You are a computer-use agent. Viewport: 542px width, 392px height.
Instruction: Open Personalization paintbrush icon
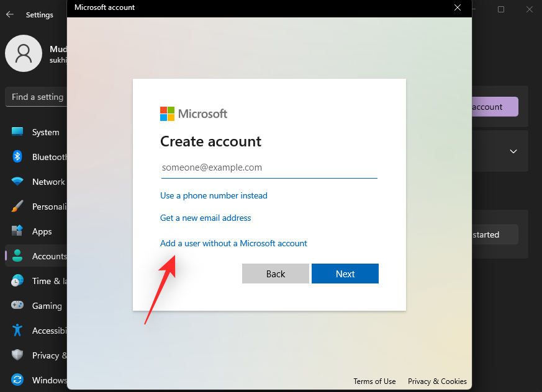tap(17, 206)
